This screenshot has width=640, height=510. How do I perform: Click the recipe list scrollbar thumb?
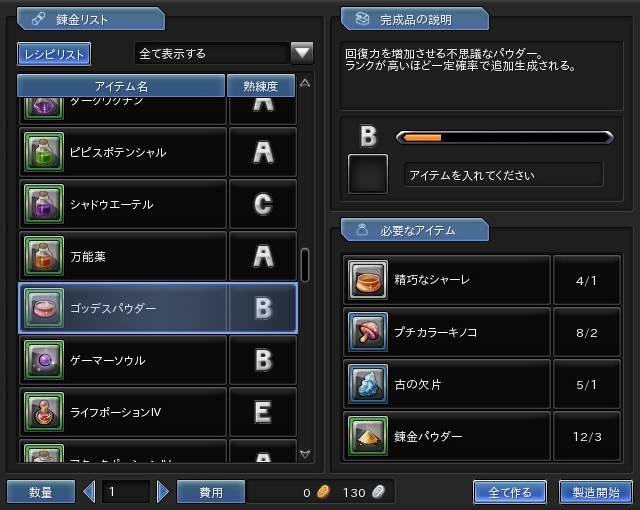305,265
